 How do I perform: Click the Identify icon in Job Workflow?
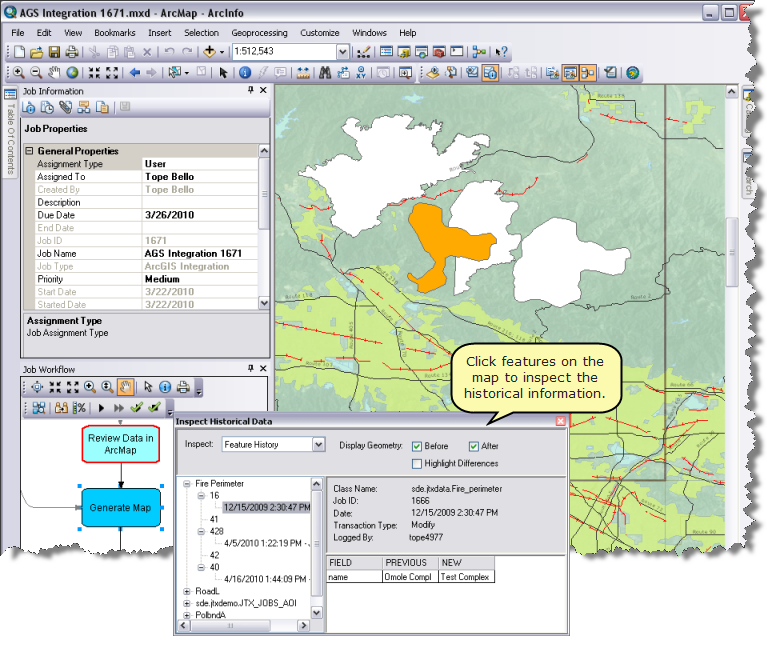[165, 387]
